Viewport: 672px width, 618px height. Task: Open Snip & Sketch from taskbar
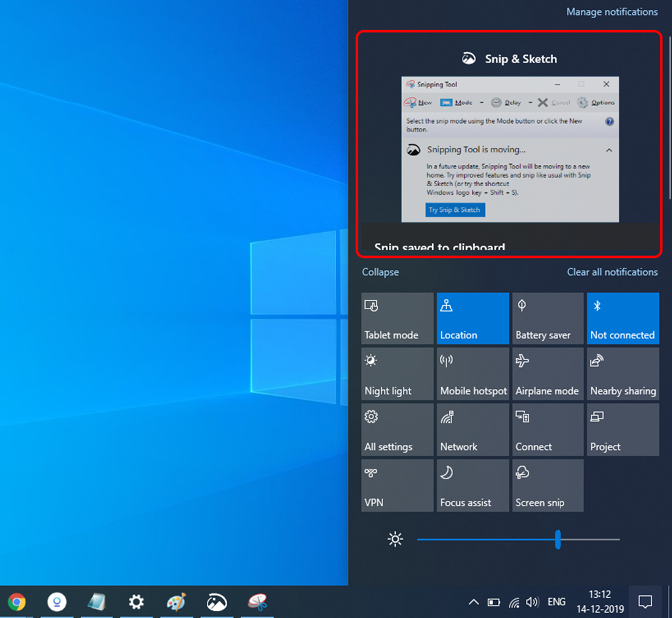coord(217,602)
